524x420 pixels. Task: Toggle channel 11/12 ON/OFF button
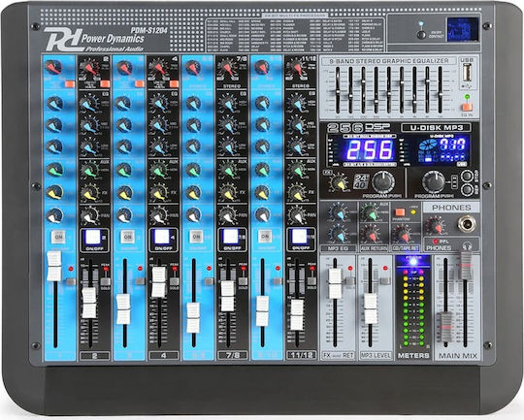[x=300, y=237]
